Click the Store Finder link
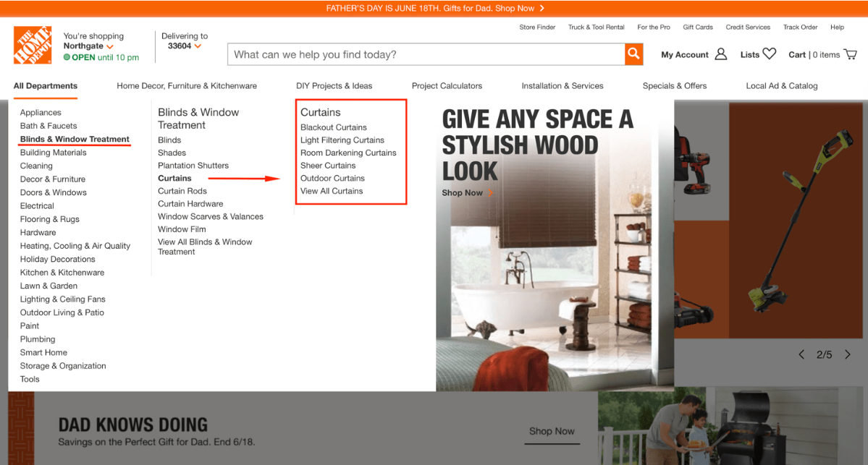The height and width of the screenshot is (465, 868). point(537,27)
